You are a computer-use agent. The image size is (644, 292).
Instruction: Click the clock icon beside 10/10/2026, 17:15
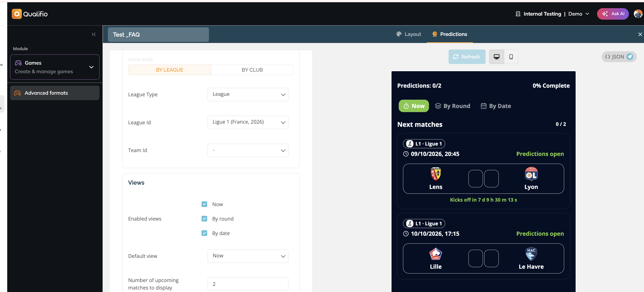pyautogui.click(x=406, y=234)
